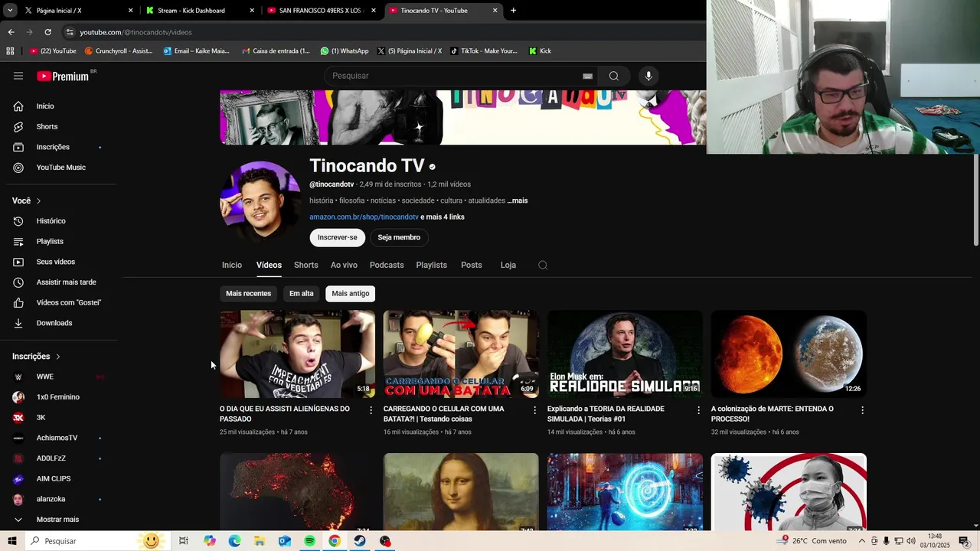Play ALIENÍGENAS DO PASSADO video thumbnail
Screen dimensions: 980x551
[297, 354]
